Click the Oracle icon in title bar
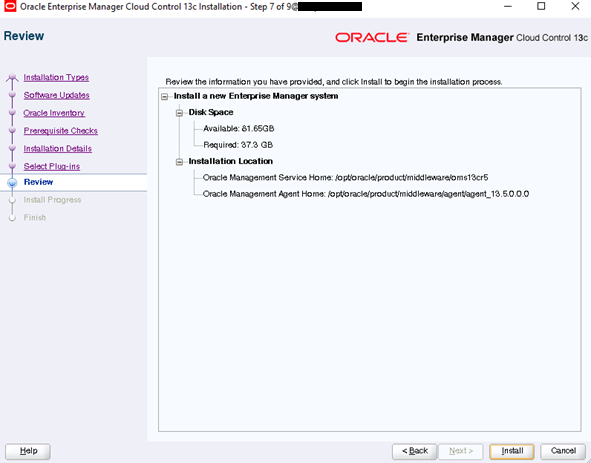591x463 pixels. click(x=10, y=6)
